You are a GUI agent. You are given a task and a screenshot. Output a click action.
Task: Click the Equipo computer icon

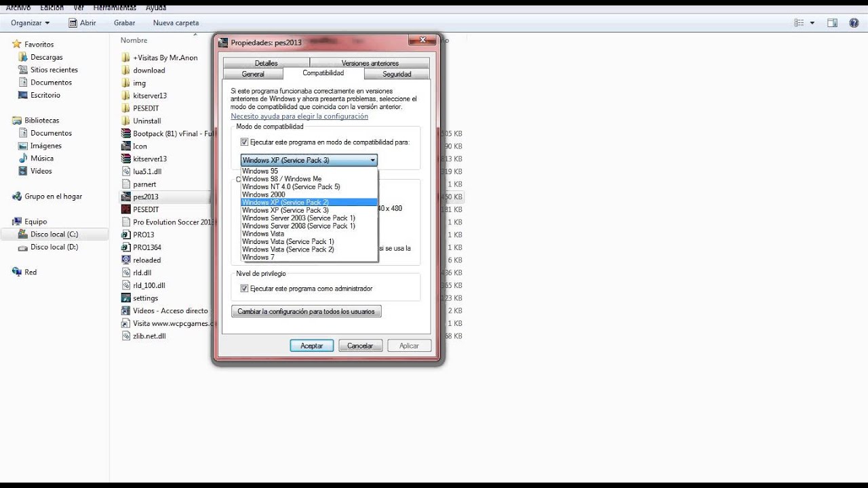pyautogui.click(x=17, y=222)
